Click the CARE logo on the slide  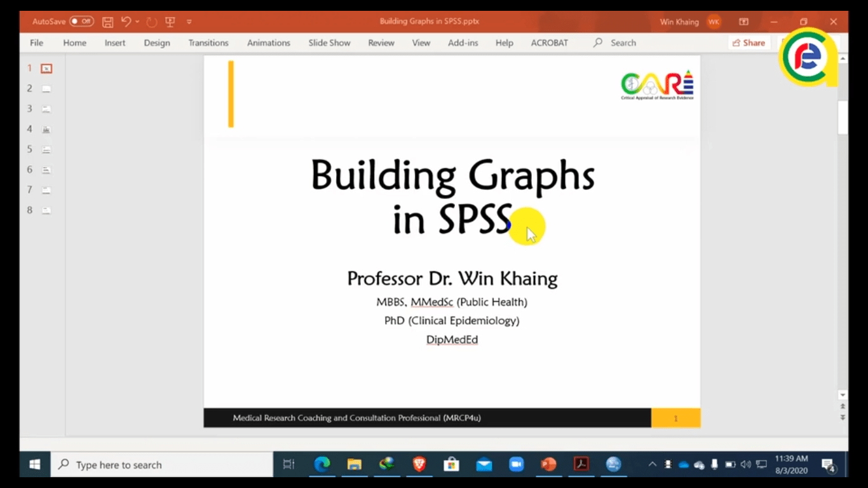(x=657, y=85)
